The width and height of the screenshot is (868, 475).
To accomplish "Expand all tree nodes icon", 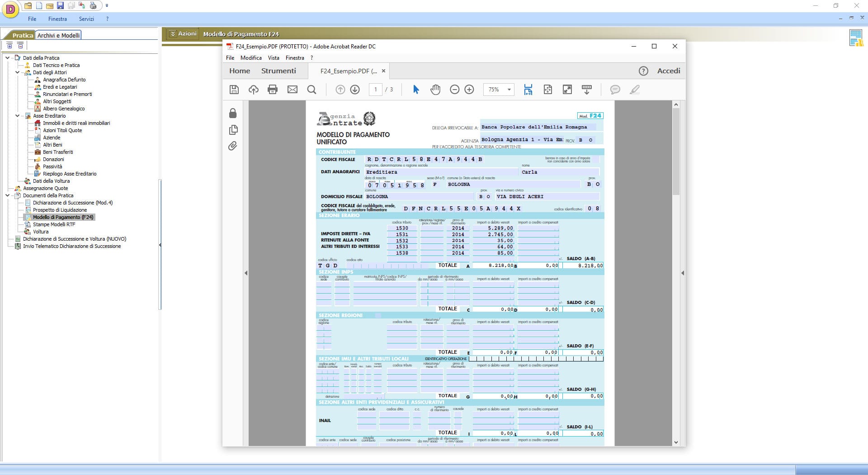I will [x=9, y=45].
